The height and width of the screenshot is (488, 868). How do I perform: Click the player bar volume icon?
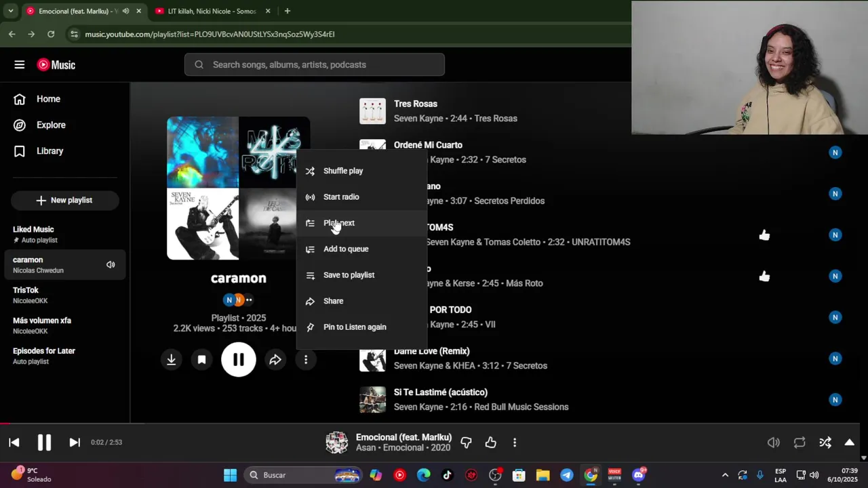(x=774, y=443)
